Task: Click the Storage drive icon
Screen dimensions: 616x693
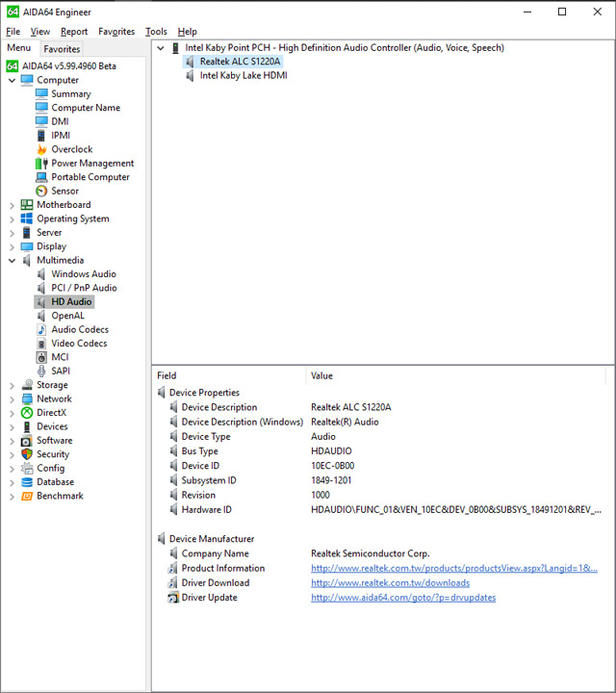Action: click(x=27, y=384)
